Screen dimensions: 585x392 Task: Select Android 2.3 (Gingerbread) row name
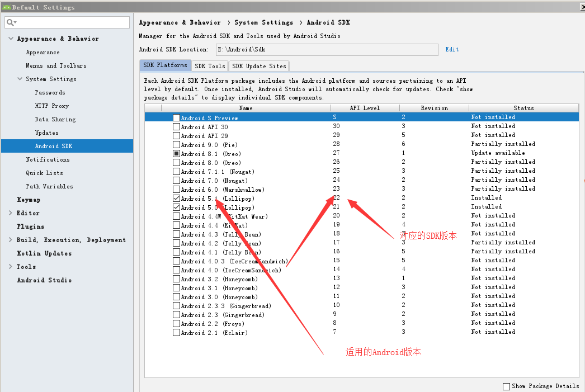[x=223, y=315]
